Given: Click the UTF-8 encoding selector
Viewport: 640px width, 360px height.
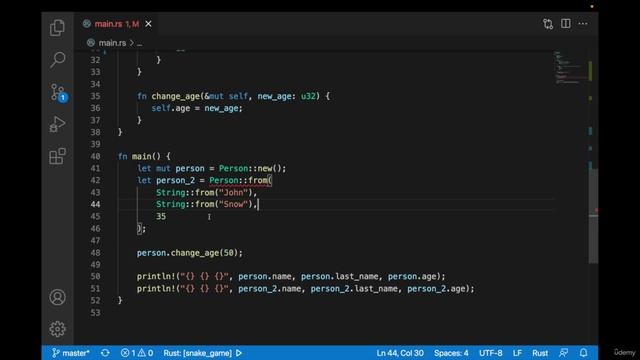Looking at the screenshot, I should pos(491,353).
